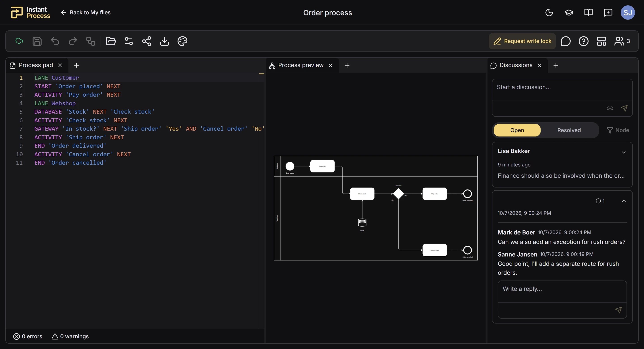This screenshot has height=349, width=644.
Task: Click the save file icon
Action: 37,41
